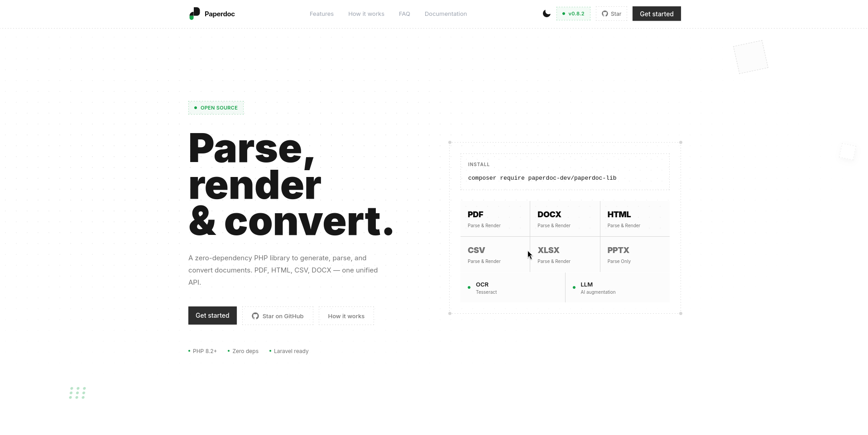Viewport: 868px width, 435px height.
Task: Open the Documentation nav link
Action: [446, 14]
